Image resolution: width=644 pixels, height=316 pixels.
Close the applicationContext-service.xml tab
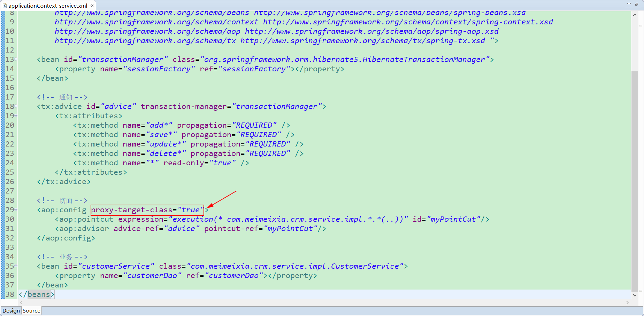pyautogui.click(x=91, y=6)
